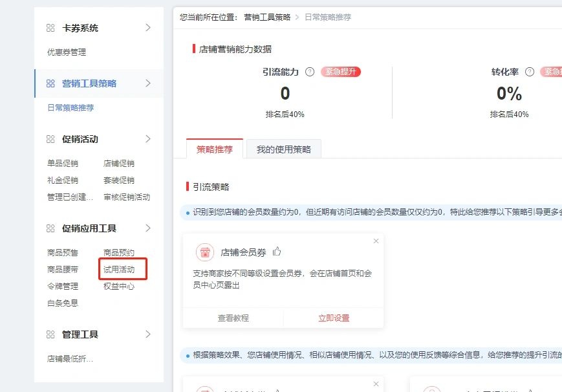
Task: Expand the 管理工具 chevron
Action: (148, 334)
